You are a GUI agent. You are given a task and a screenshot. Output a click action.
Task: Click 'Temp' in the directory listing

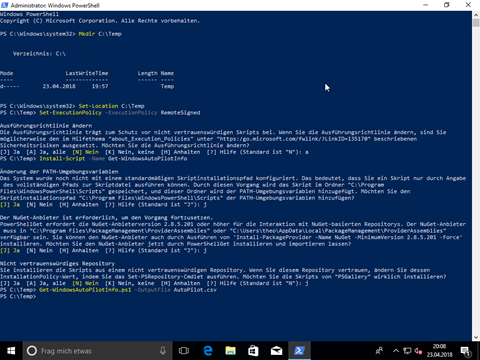pos(167,86)
